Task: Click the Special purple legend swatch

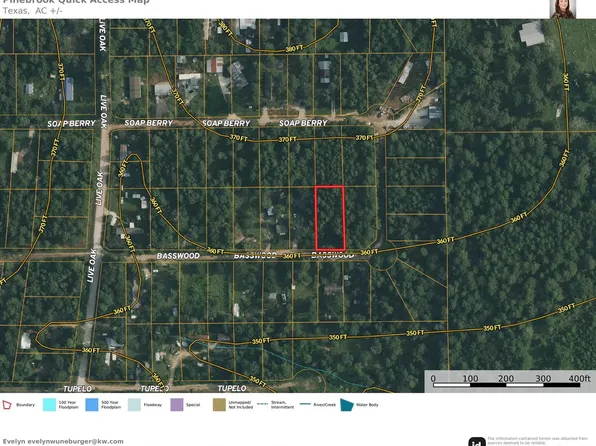Action: pos(177,405)
